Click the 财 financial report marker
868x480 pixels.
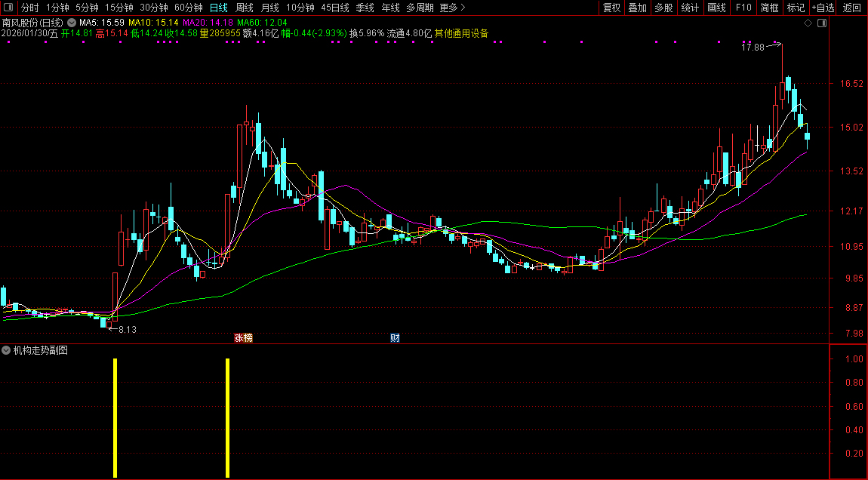[394, 338]
